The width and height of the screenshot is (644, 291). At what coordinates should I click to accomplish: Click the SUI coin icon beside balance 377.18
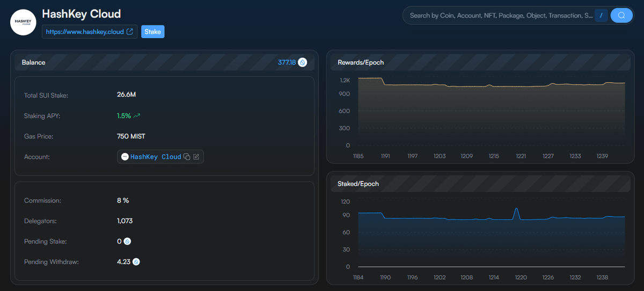pyautogui.click(x=303, y=62)
